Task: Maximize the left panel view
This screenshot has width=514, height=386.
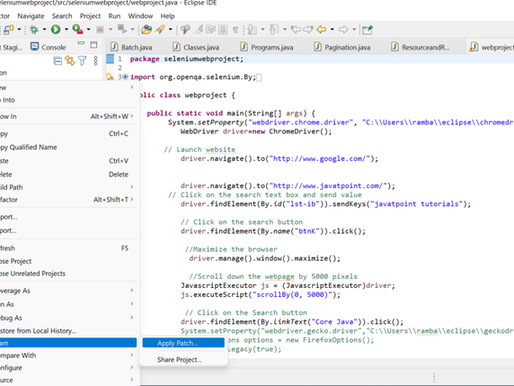Action: click(x=94, y=44)
